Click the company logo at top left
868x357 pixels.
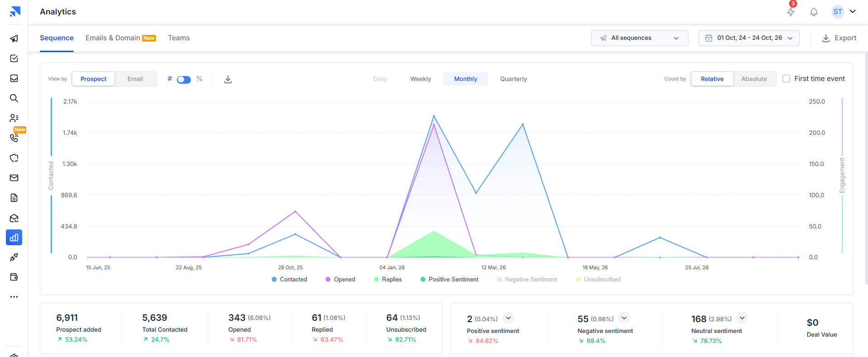click(x=15, y=12)
